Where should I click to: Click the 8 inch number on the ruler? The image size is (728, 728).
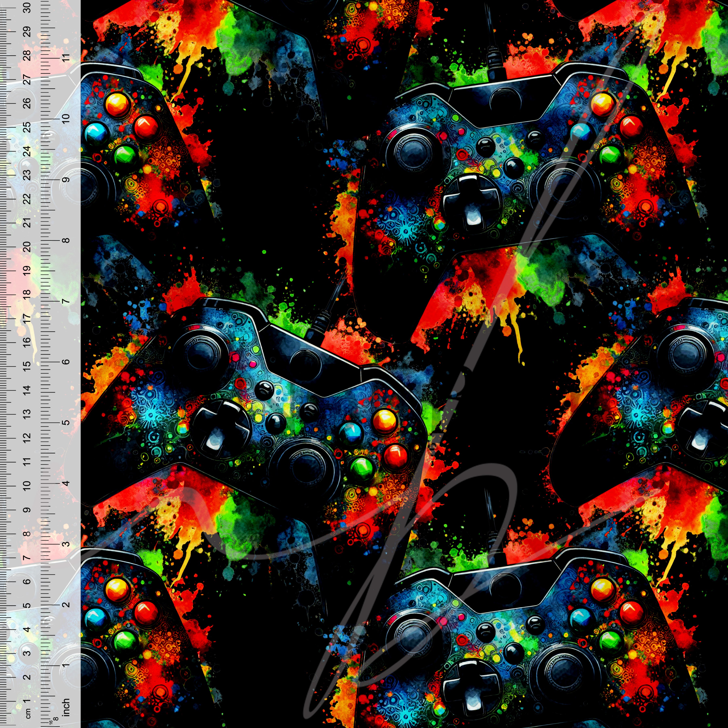pyautogui.click(x=66, y=240)
